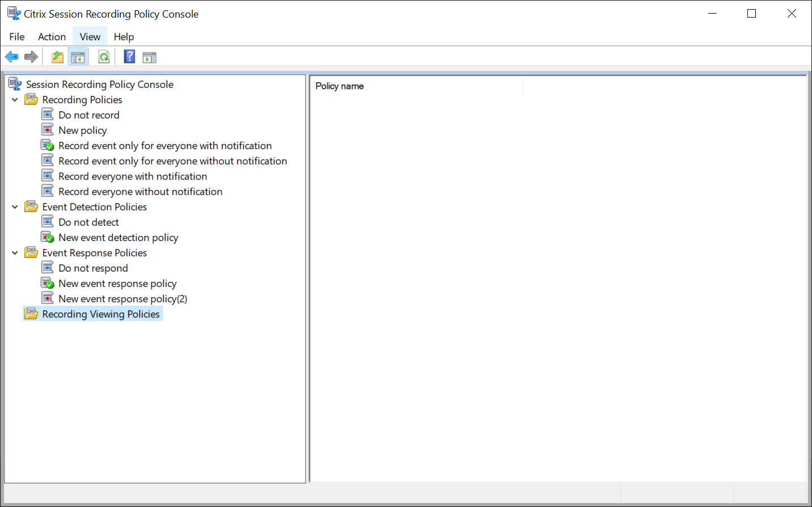The height and width of the screenshot is (507, 812).
Task: Open the View menu
Action: click(90, 36)
